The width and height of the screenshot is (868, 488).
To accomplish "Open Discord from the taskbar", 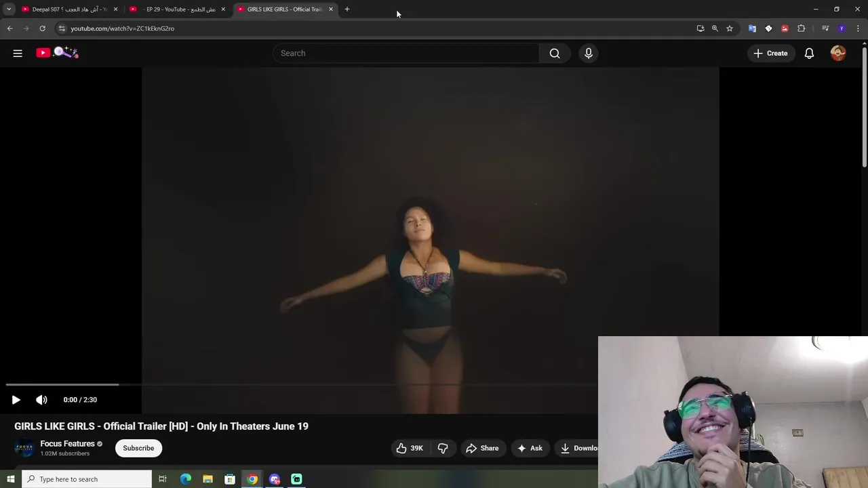I will [x=275, y=479].
